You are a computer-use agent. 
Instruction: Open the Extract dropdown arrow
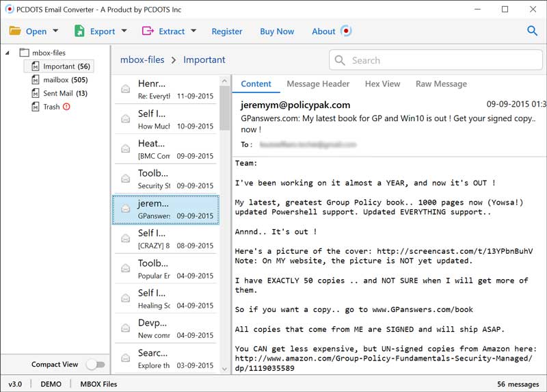pyautogui.click(x=194, y=31)
